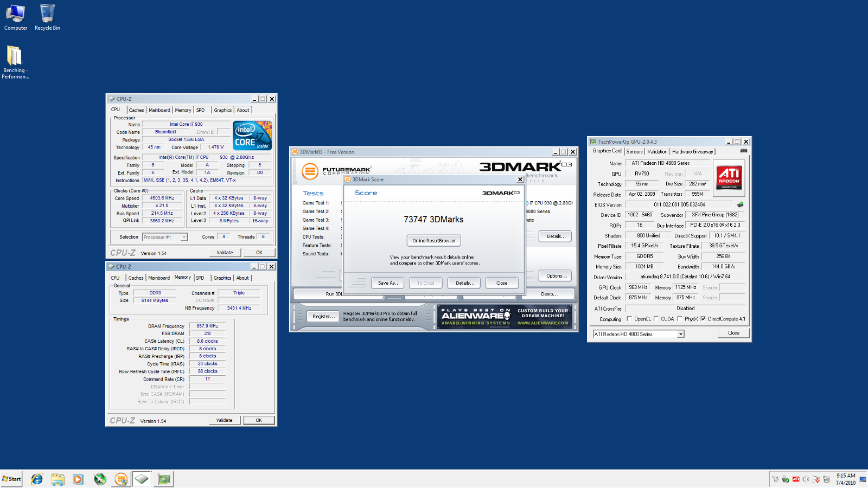
Task: Toggle the PhysX checkbox in GPU-Z
Action: 680,319
